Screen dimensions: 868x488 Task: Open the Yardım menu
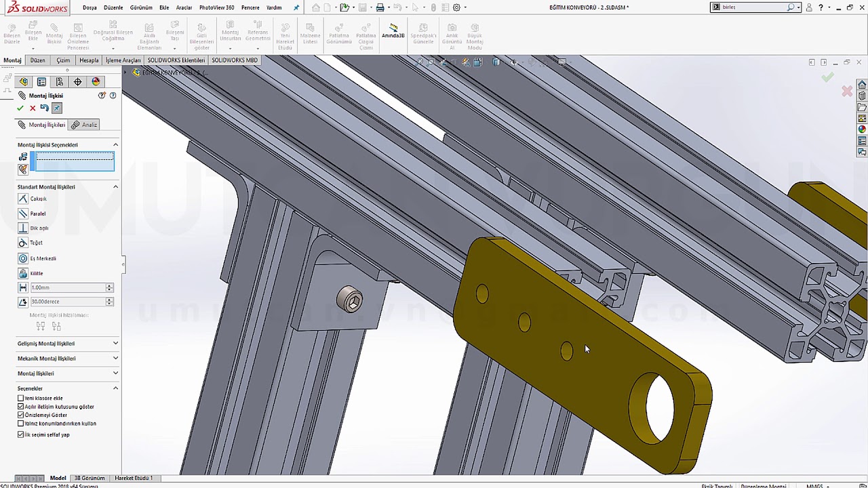click(x=274, y=7)
